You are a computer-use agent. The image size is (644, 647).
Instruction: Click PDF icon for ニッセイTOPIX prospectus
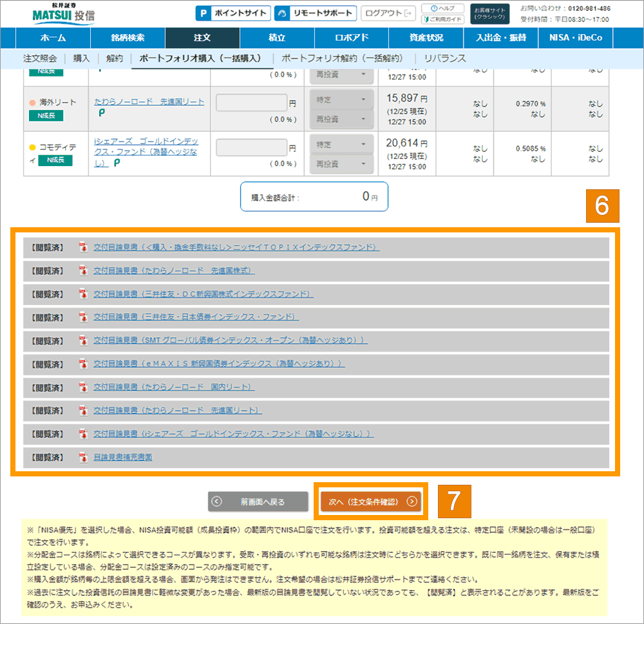point(83,247)
